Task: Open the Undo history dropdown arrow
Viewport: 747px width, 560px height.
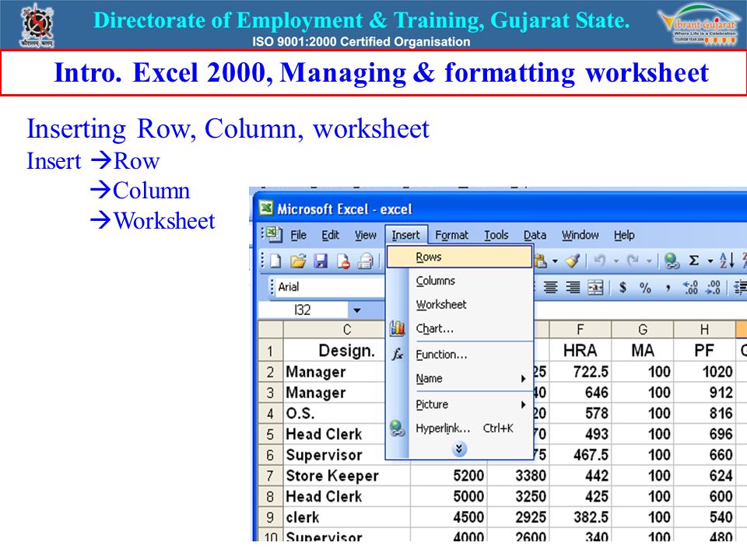Action: pyautogui.click(x=615, y=261)
